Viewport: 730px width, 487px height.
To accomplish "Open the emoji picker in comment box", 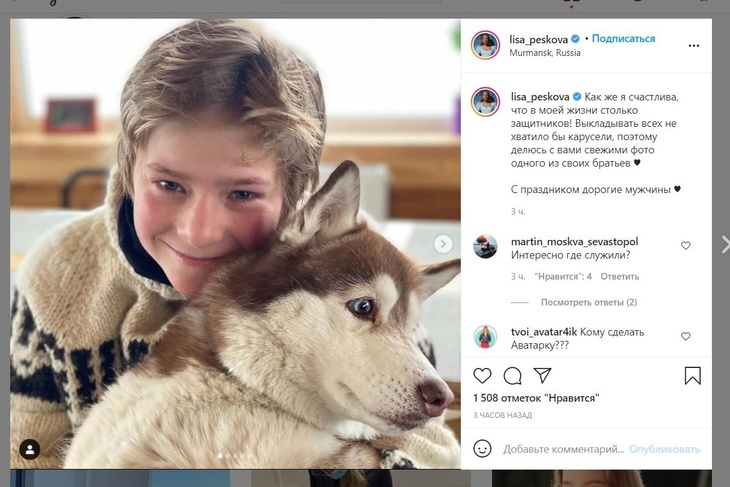I will (483, 449).
